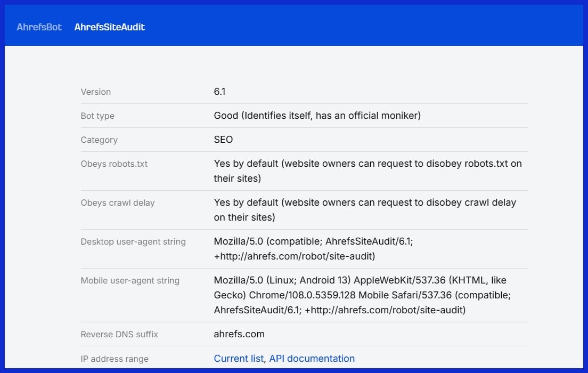The width and height of the screenshot is (588, 373).
Task: Click the Bot type label
Action: (97, 116)
